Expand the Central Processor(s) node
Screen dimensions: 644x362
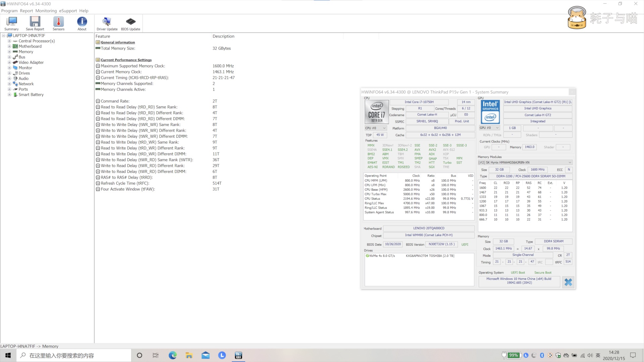pyautogui.click(x=9, y=41)
